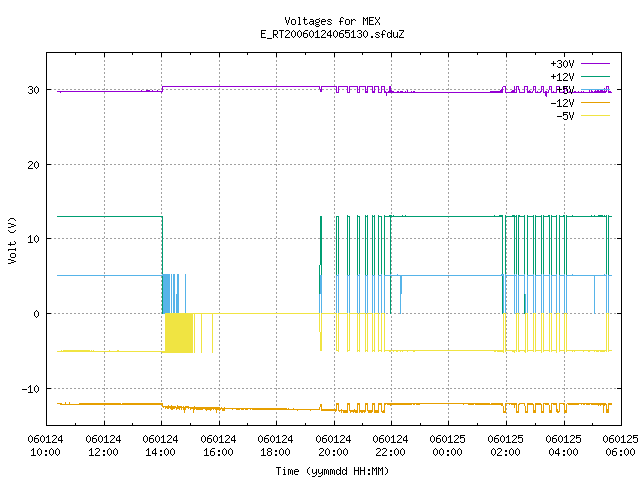Click the -12V legend label
The width and height of the screenshot is (640, 480).
pos(562,103)
